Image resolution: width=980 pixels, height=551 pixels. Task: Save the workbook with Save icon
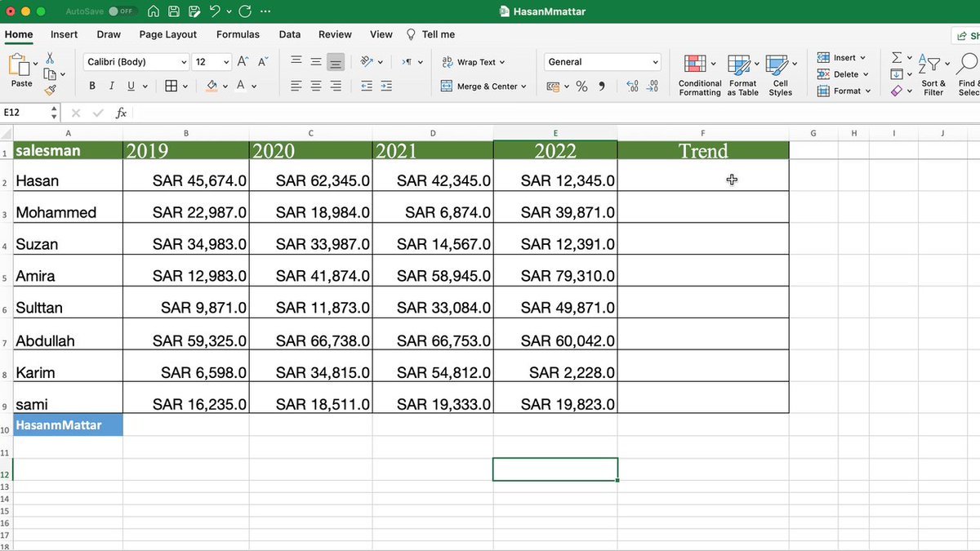pyautogui.click(x=174, y=12)
